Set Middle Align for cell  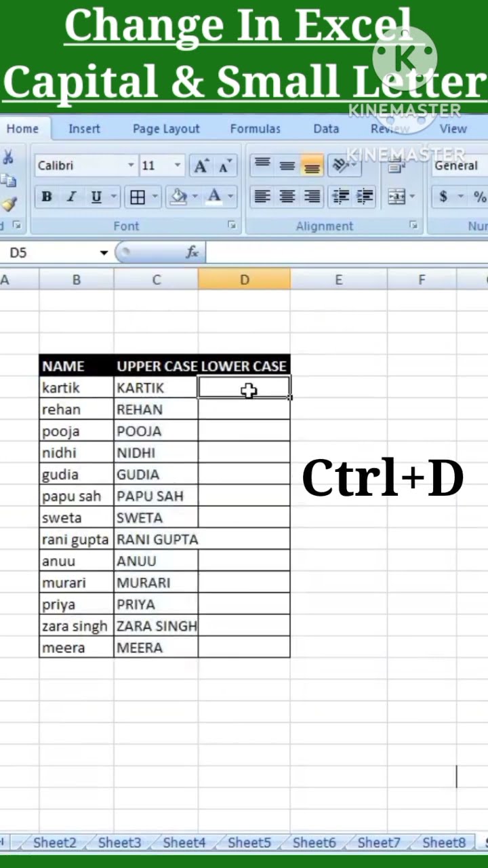click(287, 165)
